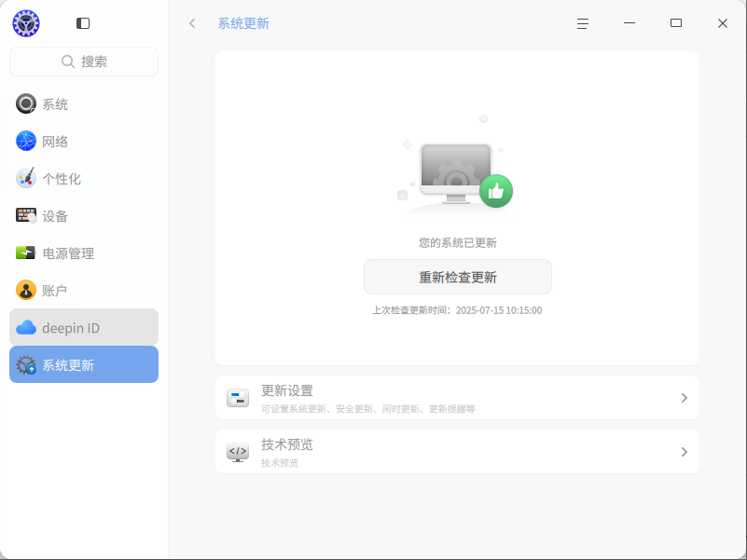Click the 可设置系统更新 description text
747x560 pixels.
pos(367,409)
